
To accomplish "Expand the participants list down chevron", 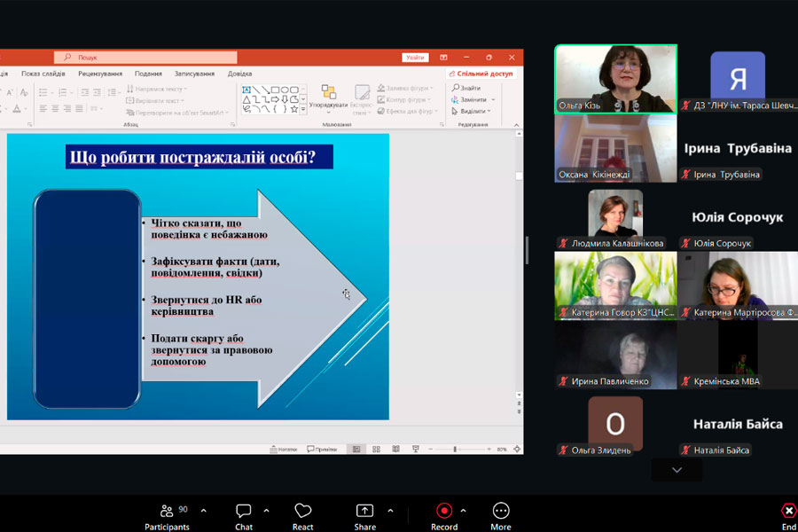I will click(x=677, y=470).
